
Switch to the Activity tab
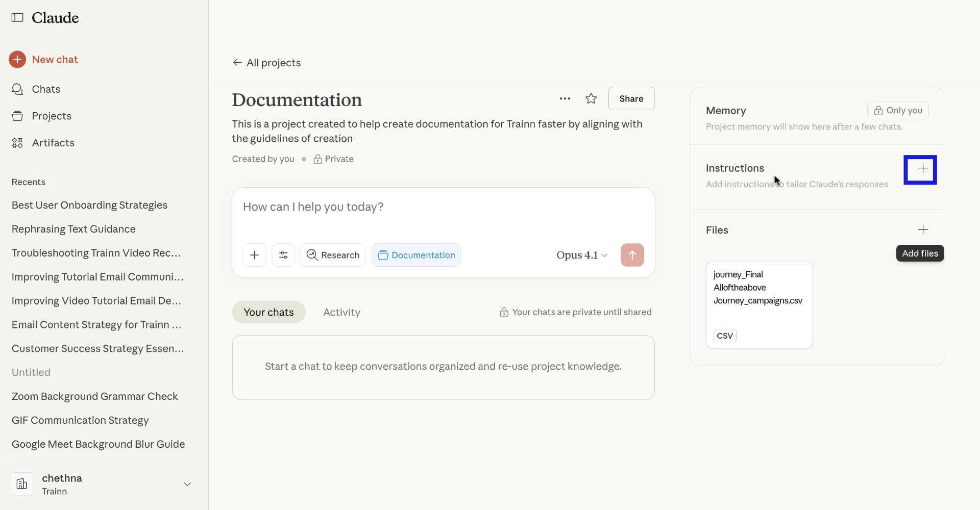pyautogui.click(x=341, y=312)
